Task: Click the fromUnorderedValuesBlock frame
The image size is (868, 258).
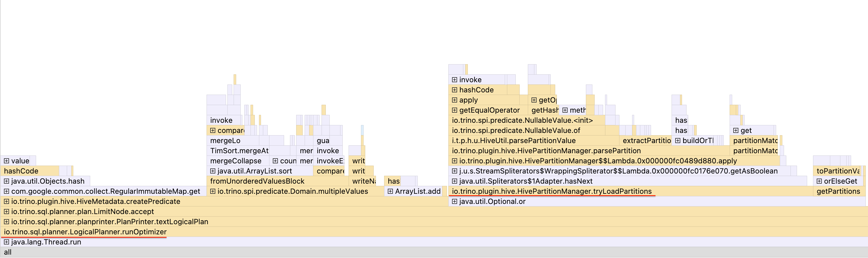Action: click(257, 181)
